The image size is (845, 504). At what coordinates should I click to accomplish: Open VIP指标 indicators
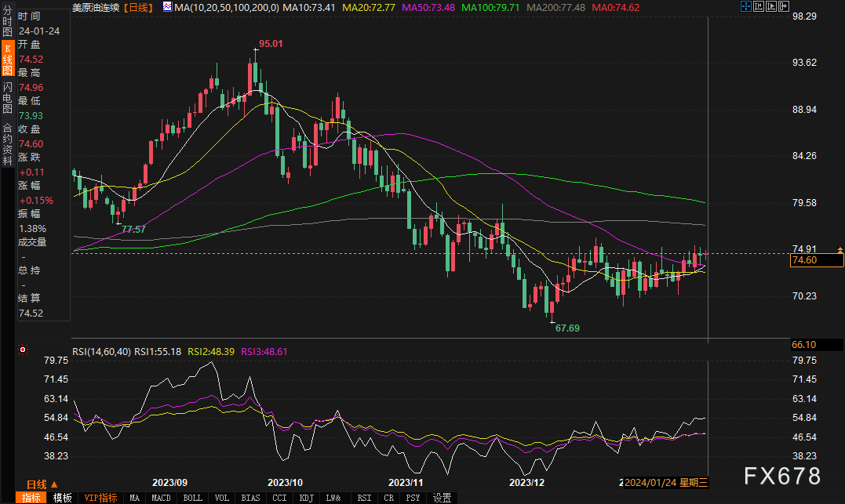(100, 498)
